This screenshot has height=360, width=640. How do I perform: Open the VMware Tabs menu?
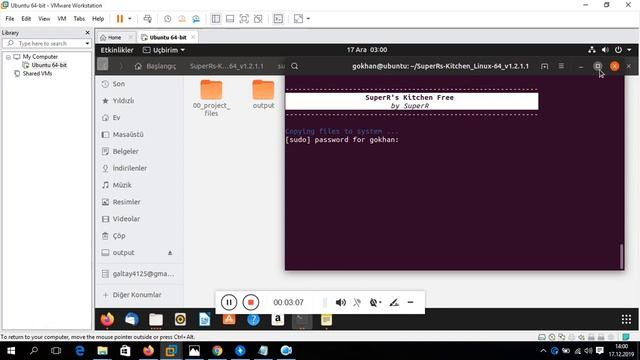79,19
